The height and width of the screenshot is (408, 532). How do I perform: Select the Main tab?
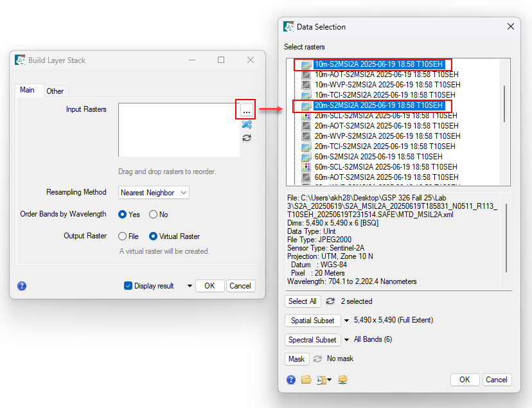[x=27, y=90]
